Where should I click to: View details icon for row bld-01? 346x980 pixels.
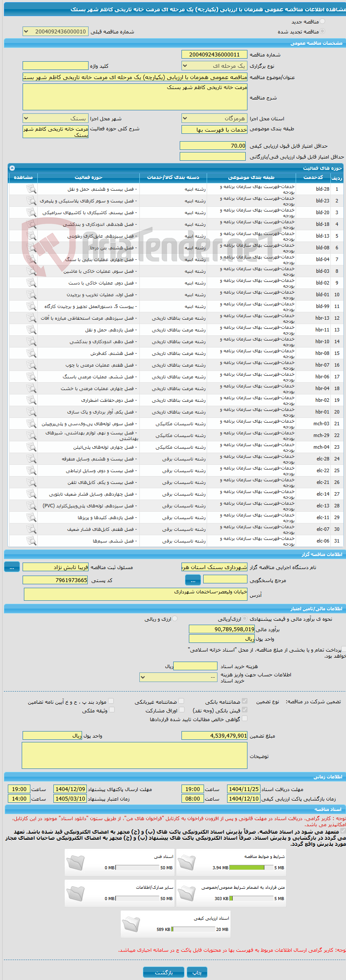click(31, 295)
